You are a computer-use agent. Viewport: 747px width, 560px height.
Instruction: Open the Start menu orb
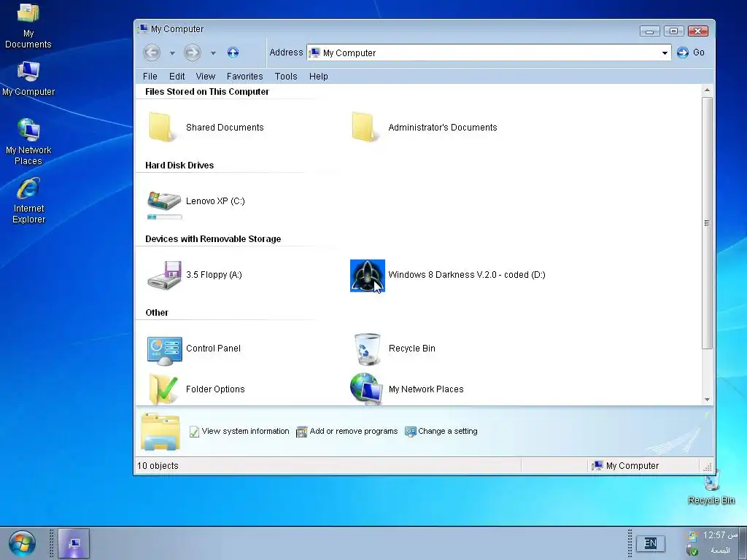pos(22,543)
